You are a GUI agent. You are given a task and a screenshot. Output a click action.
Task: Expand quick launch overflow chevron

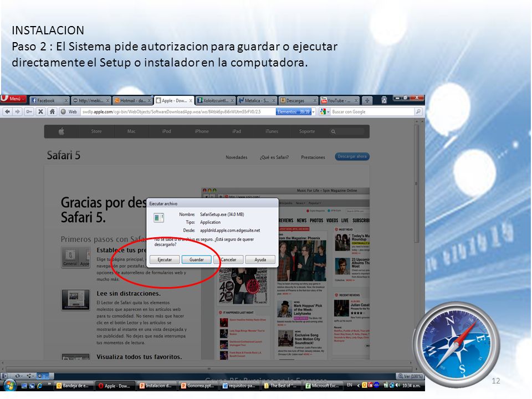49,384
